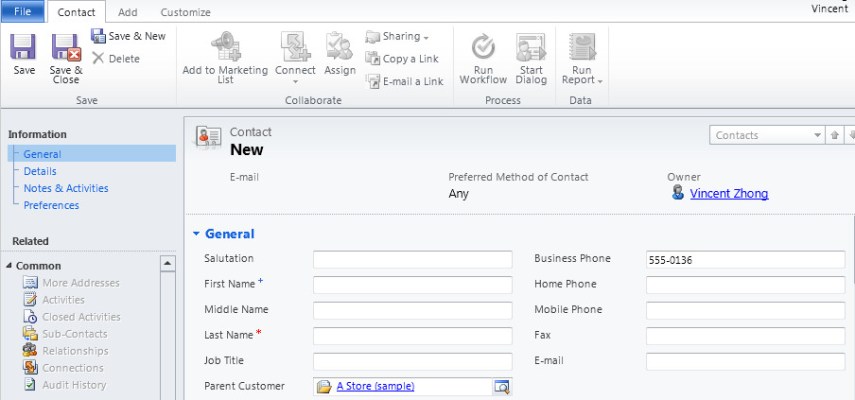This screenshot has height=400, width=855.
Task: Click the Delete ribbon button
Action: point(116,58)
